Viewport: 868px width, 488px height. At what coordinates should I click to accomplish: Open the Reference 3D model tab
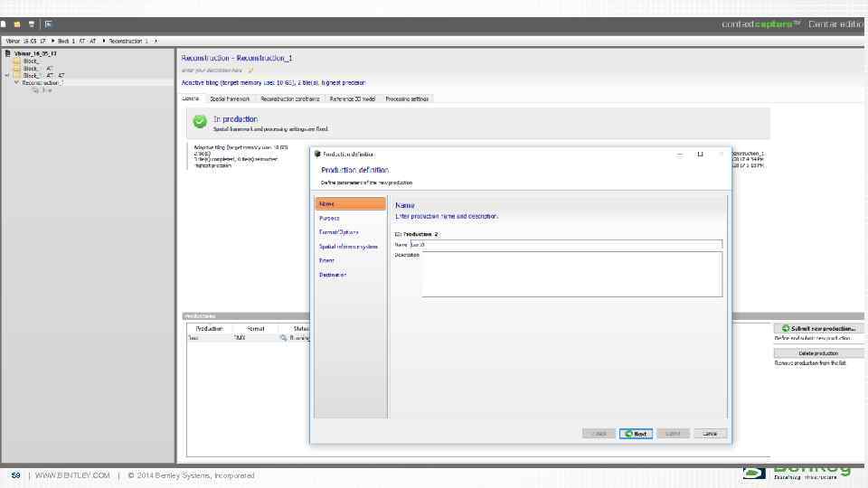[x=353, y=99]
